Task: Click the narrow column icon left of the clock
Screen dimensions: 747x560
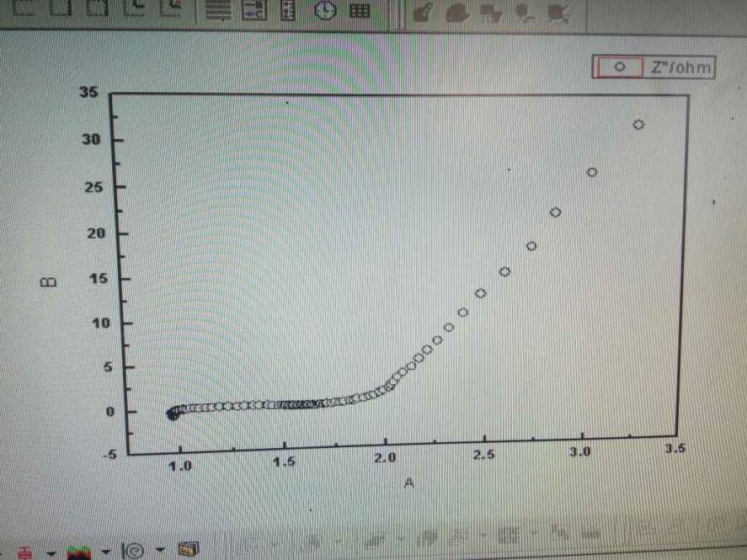Action: (288, 11)
